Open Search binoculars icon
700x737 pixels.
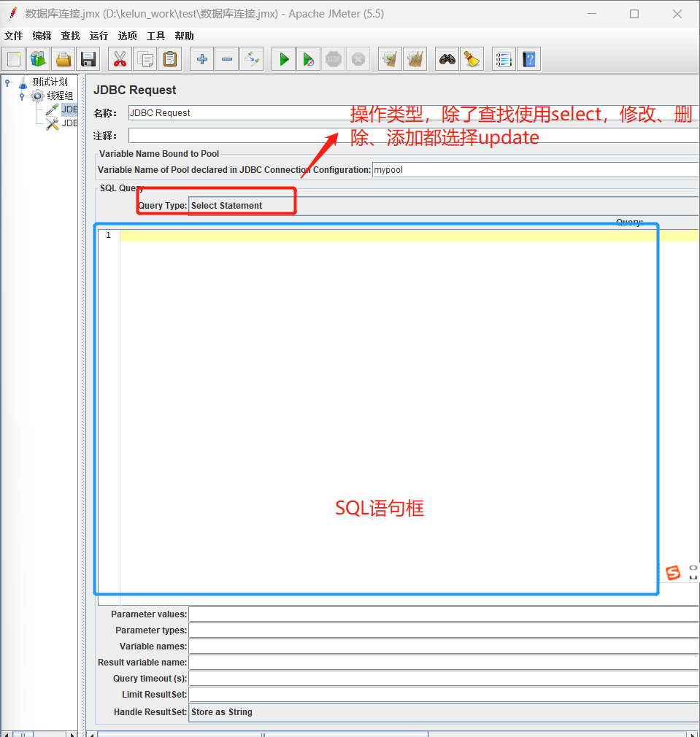click(447, 59)
